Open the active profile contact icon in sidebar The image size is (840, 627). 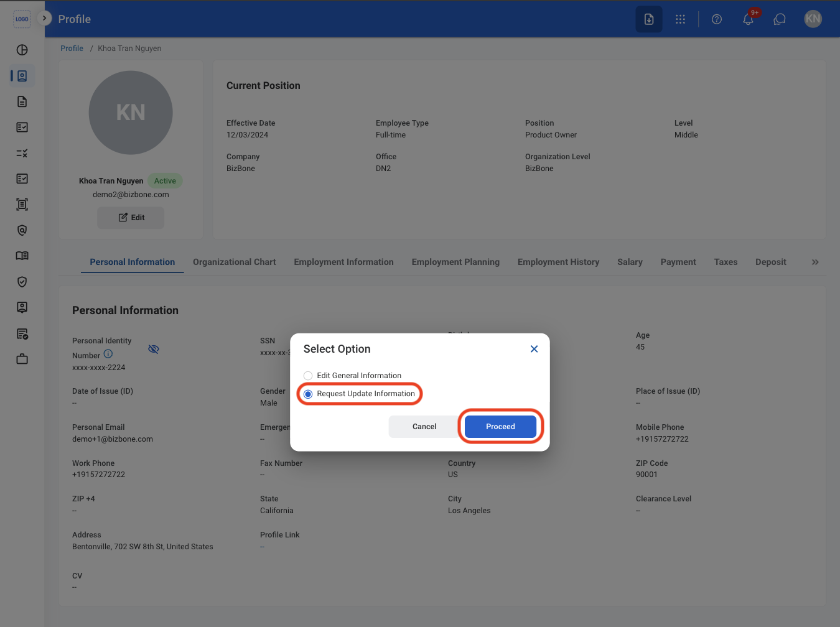22,76
